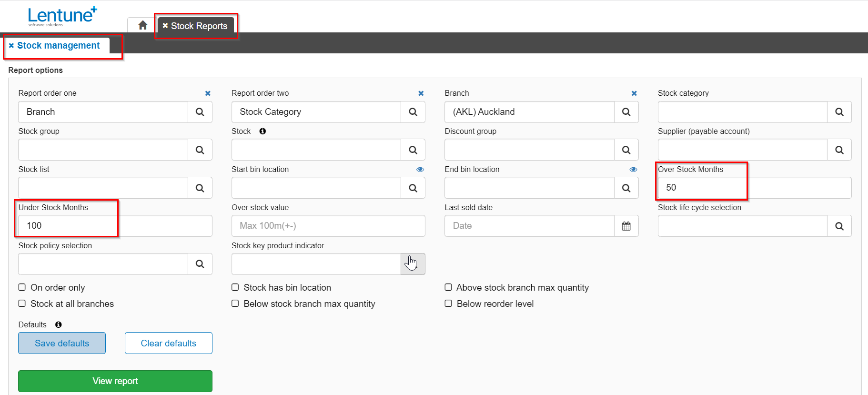Tick the Stock has bin location checkbox
This screenshot has height=395, width=868.
click(235, 287)
